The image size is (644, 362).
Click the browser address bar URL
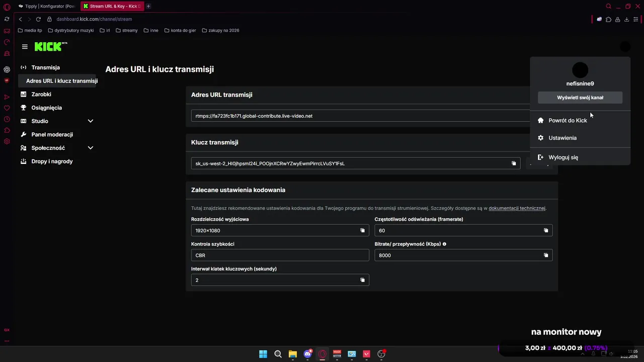click(x=94, y=19)
